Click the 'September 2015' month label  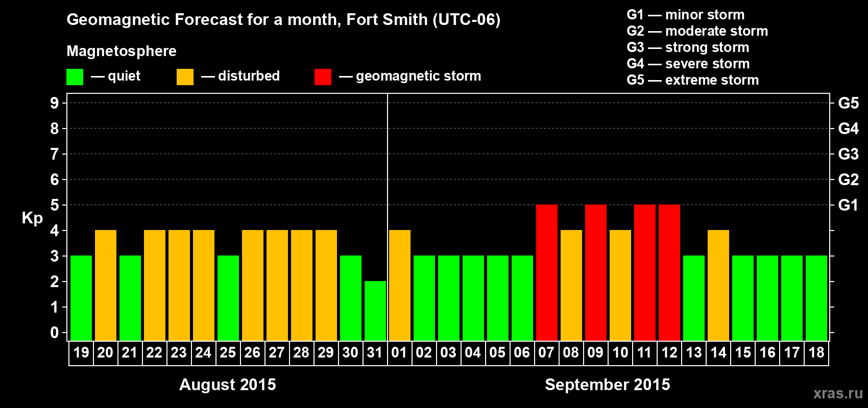608,385
